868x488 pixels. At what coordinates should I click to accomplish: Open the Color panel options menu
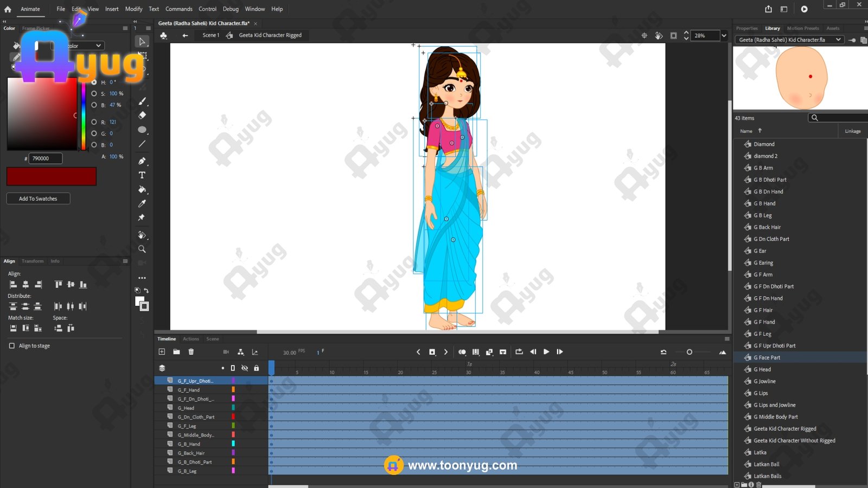(x=125, y=28)
